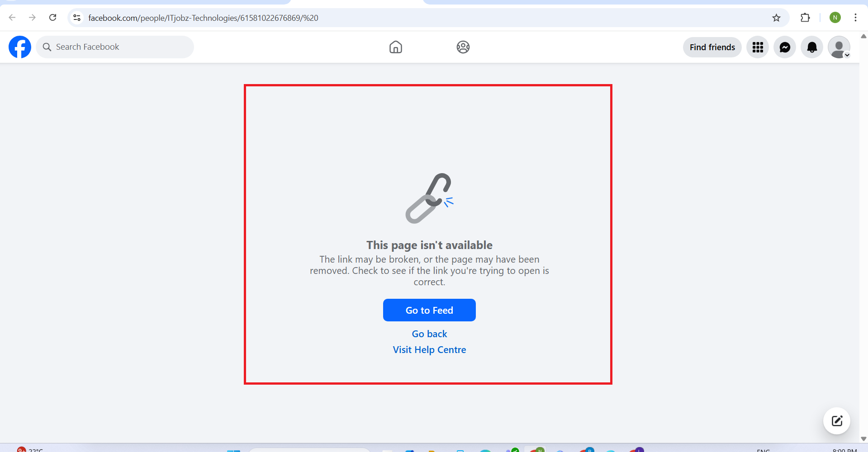Open the browser extensions puzzle icon
The width and height of the screenshot is (868, 452).
pyautogui.click(x=805, y=18)
